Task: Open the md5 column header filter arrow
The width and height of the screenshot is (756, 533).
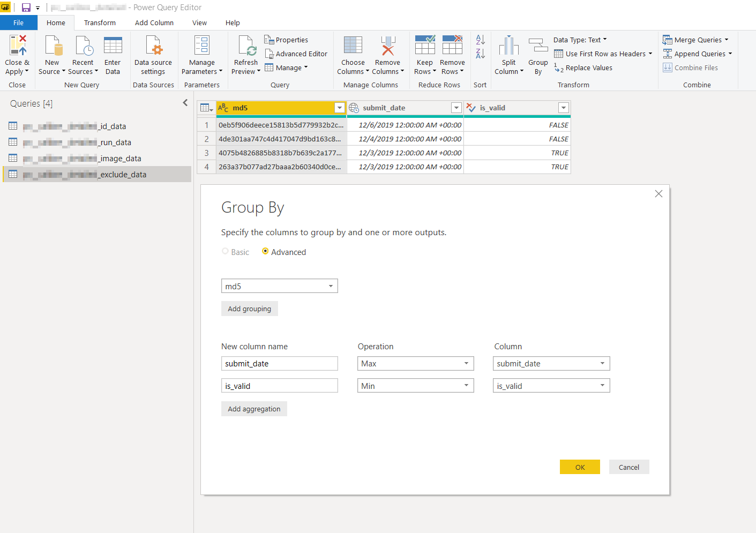Action: (x=340, y=108)
